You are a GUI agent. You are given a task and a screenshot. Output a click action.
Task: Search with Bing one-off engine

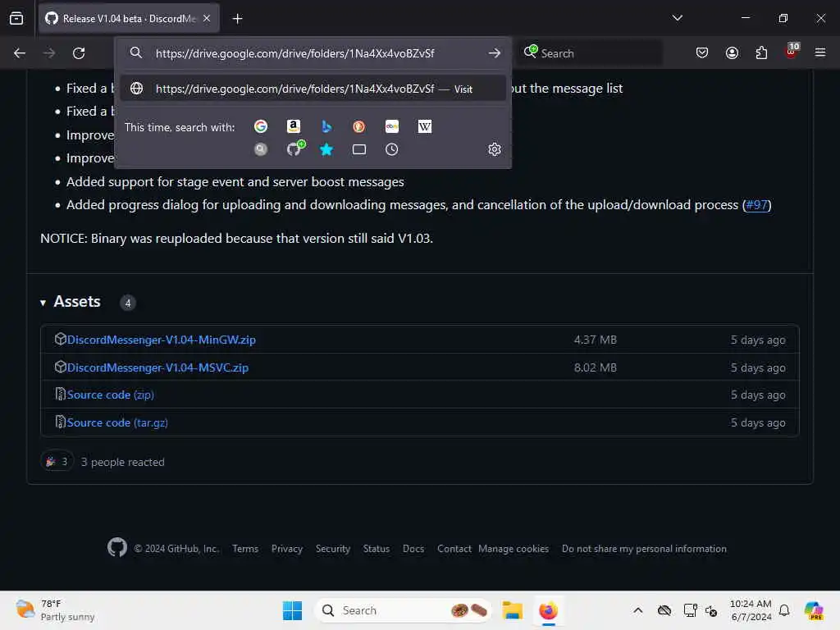click(326, 126)
